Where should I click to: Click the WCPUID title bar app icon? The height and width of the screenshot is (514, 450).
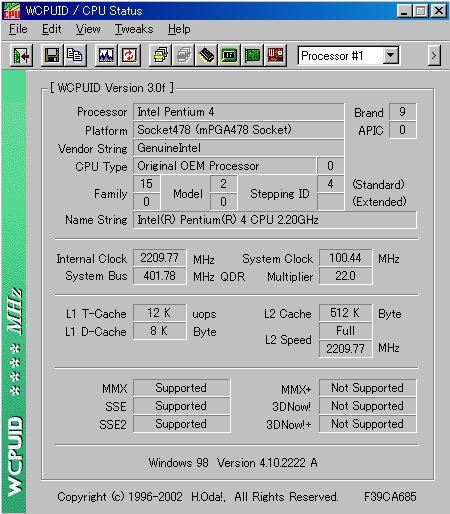pyautogui.click(x=12, y=11)
